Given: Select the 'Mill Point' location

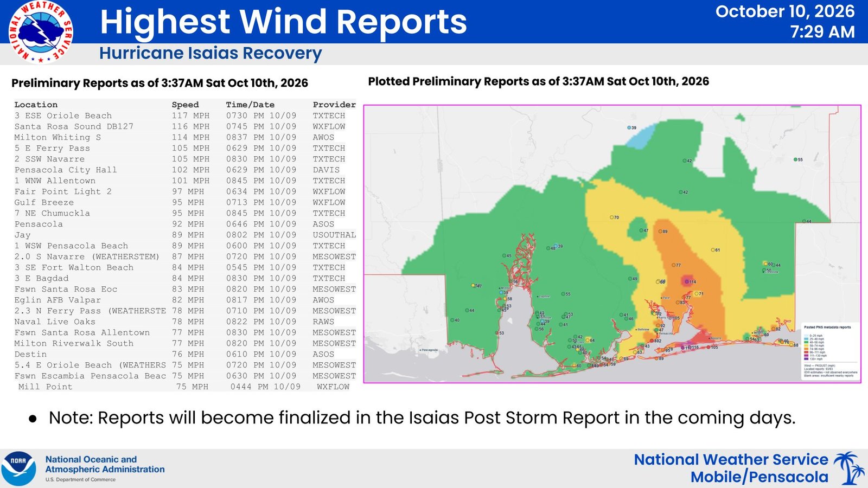Looking at the screenshot, I should tap(45, 387).
